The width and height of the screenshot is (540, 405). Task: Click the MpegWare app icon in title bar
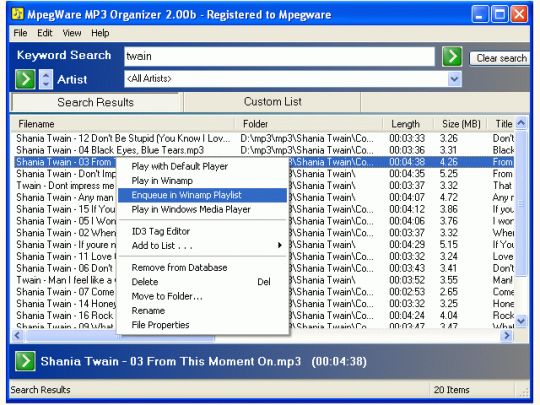coord(18,14)
